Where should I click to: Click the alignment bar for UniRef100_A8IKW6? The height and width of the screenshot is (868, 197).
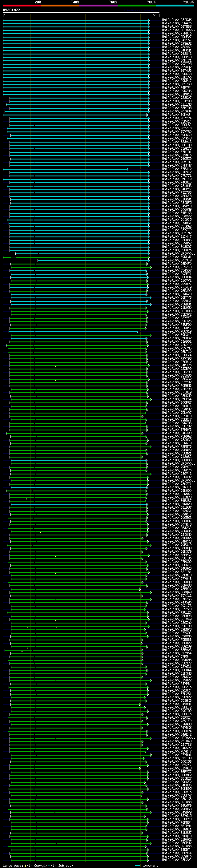coord(76,20)
